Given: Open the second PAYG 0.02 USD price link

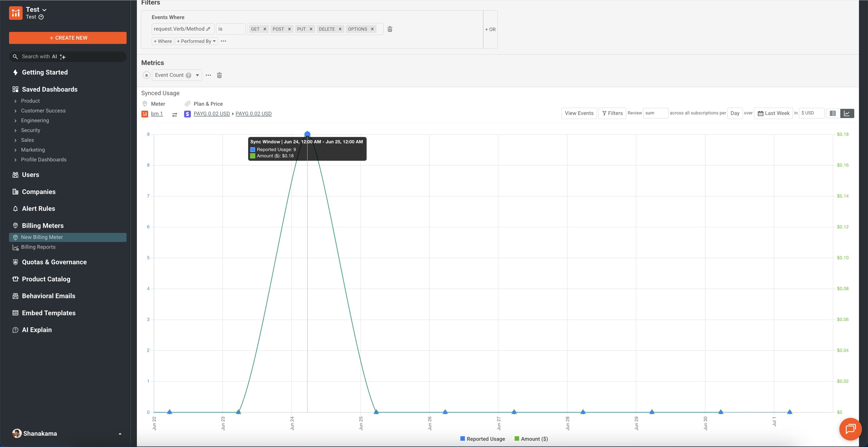Looking at the screenshot, I should click(x=253, y=114).
